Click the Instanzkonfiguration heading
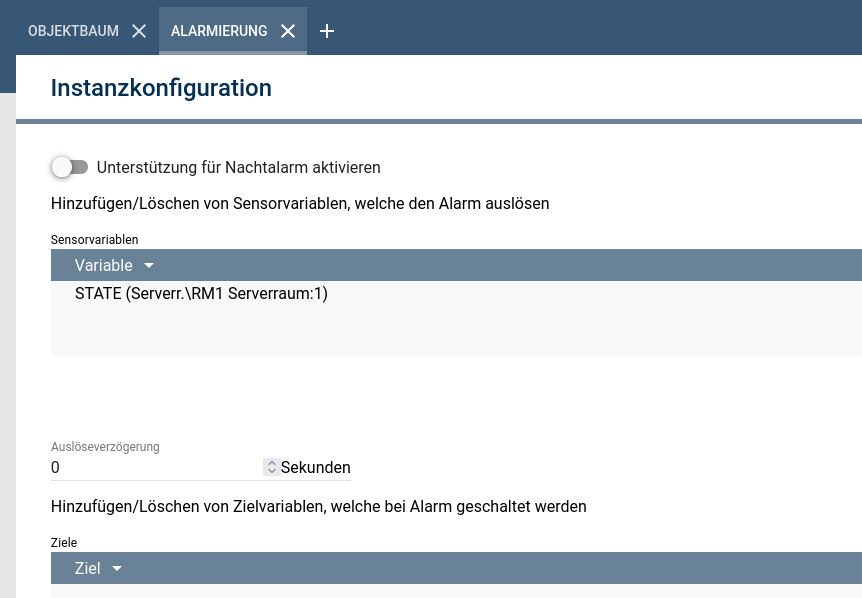The image size is (862, 598). click(x=161, y=88)
